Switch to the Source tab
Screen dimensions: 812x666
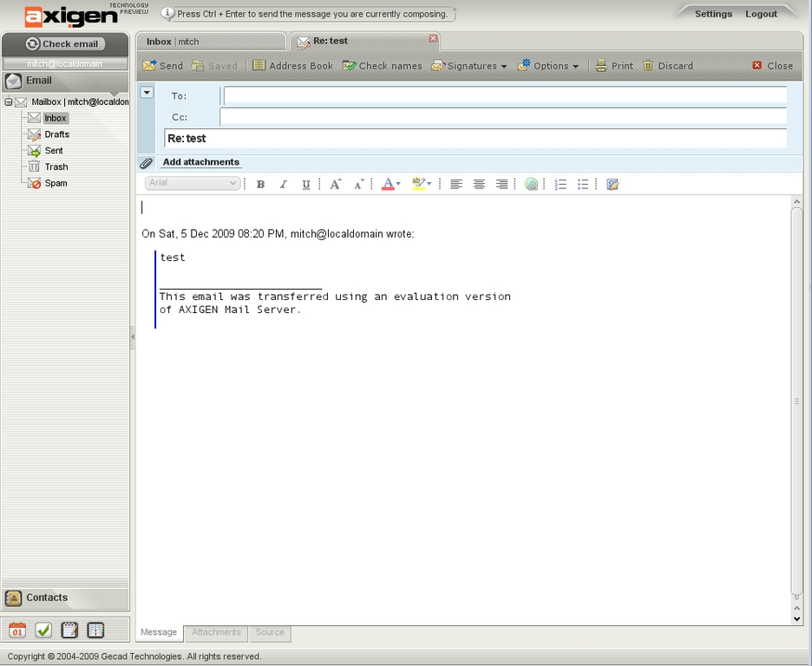(270, 632)
